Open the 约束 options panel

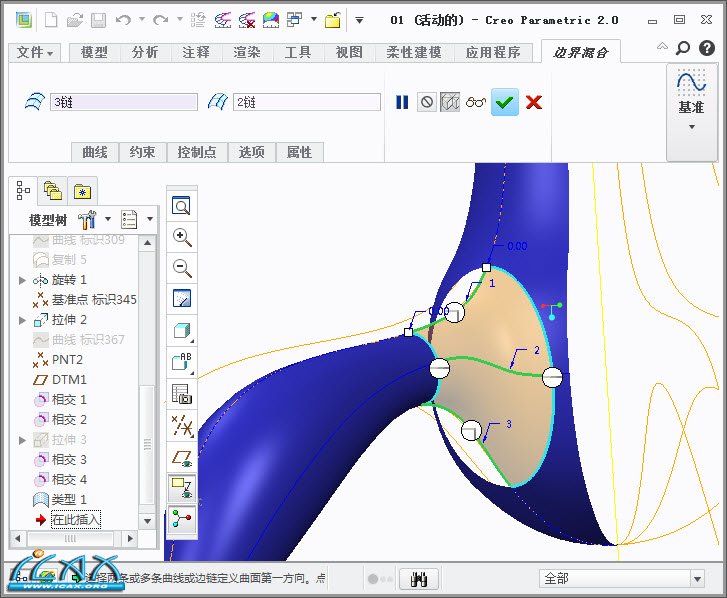click(142, 152)
